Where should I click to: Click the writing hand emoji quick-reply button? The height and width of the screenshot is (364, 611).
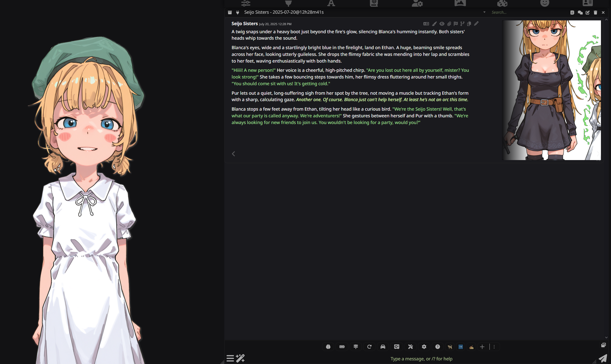click(471, 347)
